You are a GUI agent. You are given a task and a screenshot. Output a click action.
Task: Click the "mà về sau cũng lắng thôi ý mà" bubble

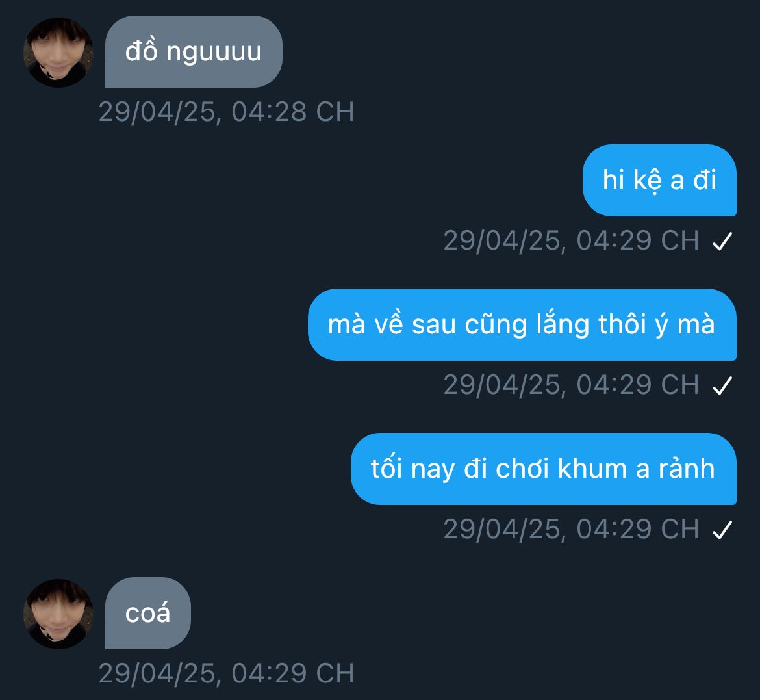[x=522, y=324]
